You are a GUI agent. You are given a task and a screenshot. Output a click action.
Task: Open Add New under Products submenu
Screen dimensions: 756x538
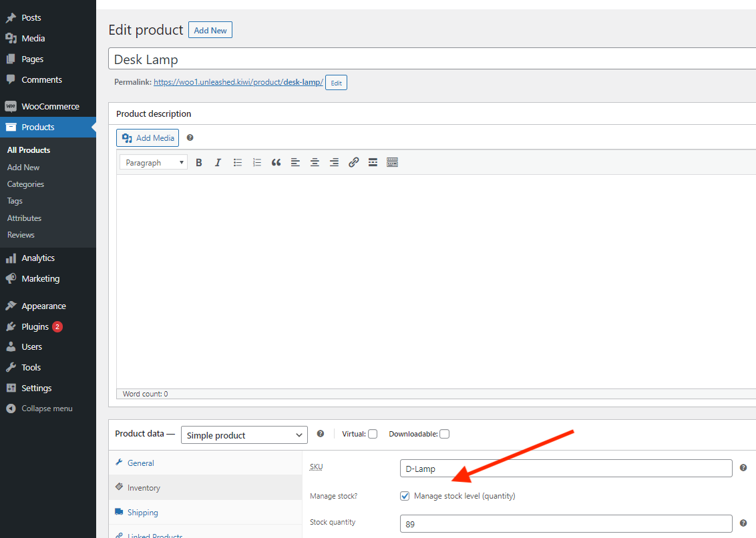(23, 168)
